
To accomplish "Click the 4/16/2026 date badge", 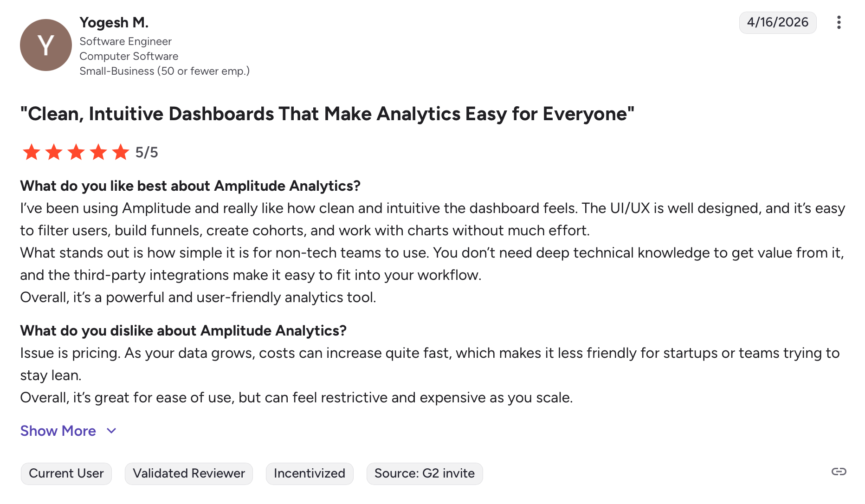I will pos(777,22).
